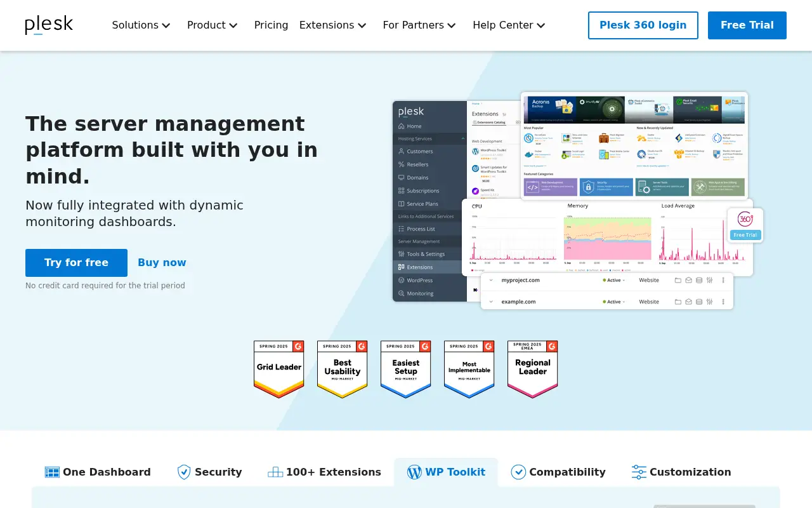The height and width of the screenshot is (508, 812).
Task: Open the Solutions dropdown menu
Action: (141, 25)
